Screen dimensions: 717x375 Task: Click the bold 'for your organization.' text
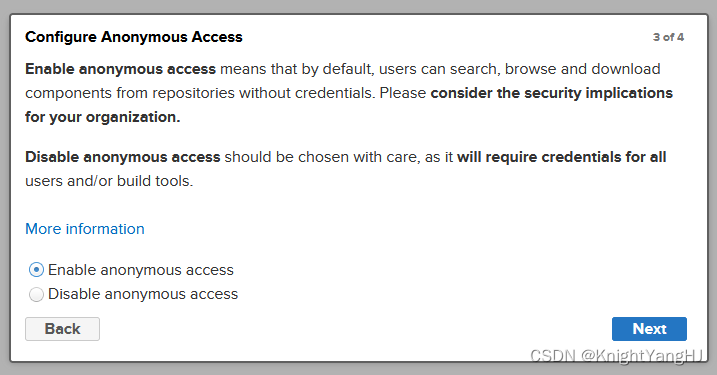102,117
